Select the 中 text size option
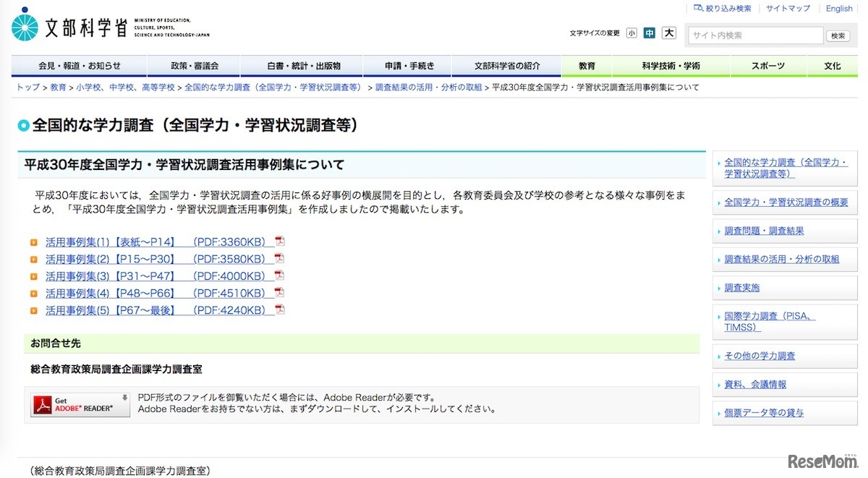868x478 pixels. pos(650,33)
